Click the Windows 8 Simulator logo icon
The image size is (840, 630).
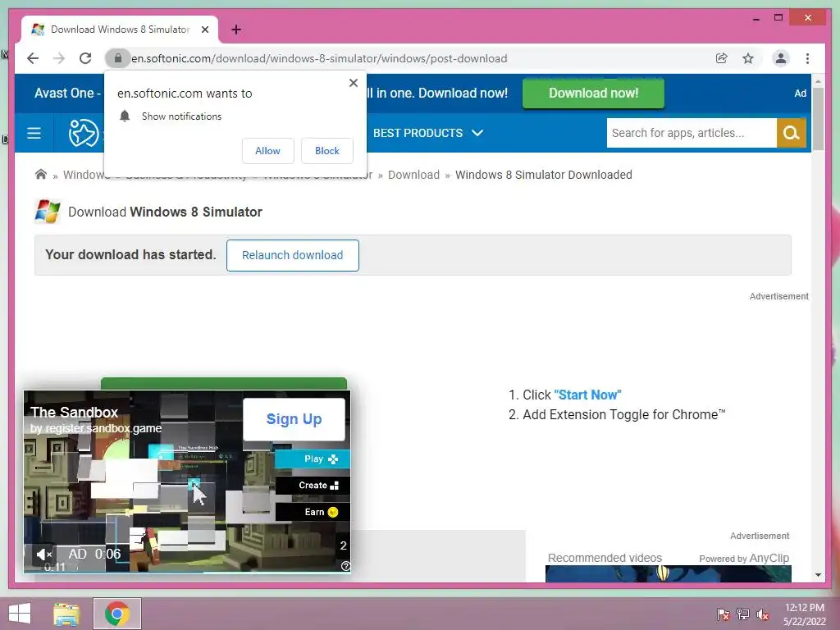pos(48,212)
